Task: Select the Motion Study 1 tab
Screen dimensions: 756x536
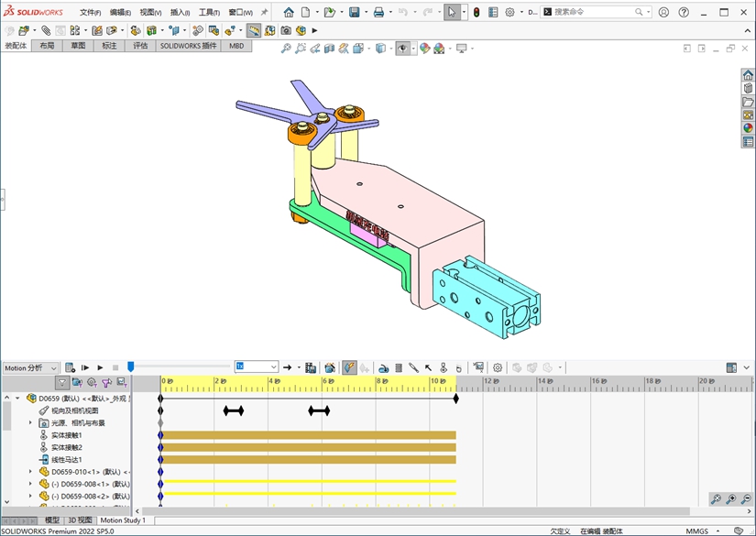Action: [123, 520]
